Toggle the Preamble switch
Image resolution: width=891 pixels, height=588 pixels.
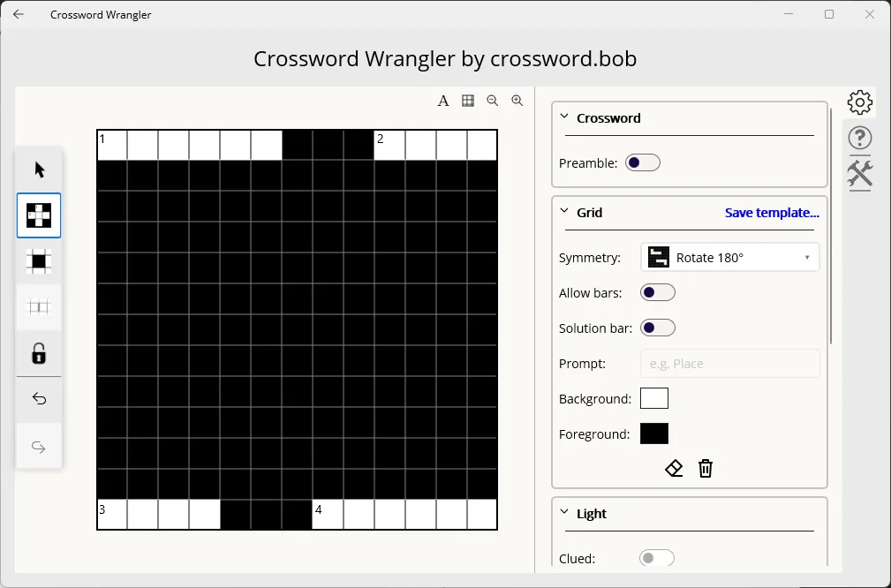643,163
